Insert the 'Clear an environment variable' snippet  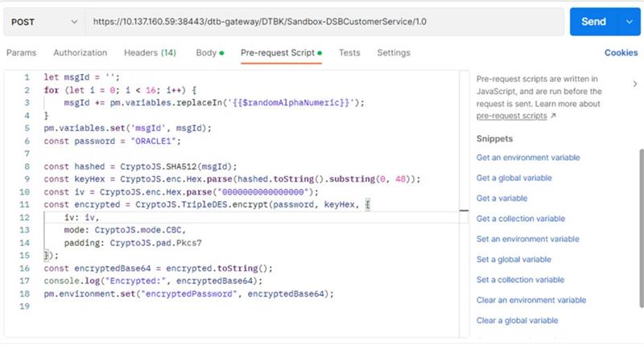[530, 300]
